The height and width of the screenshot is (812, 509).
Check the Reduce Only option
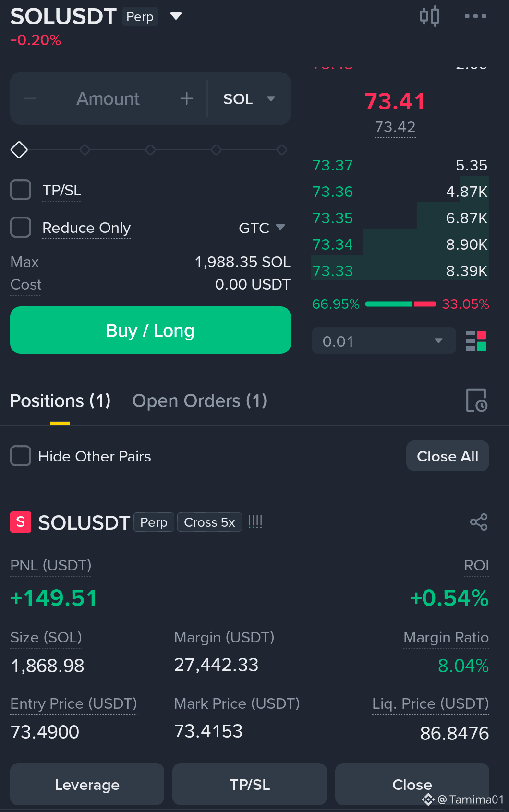tap(21, 227)
